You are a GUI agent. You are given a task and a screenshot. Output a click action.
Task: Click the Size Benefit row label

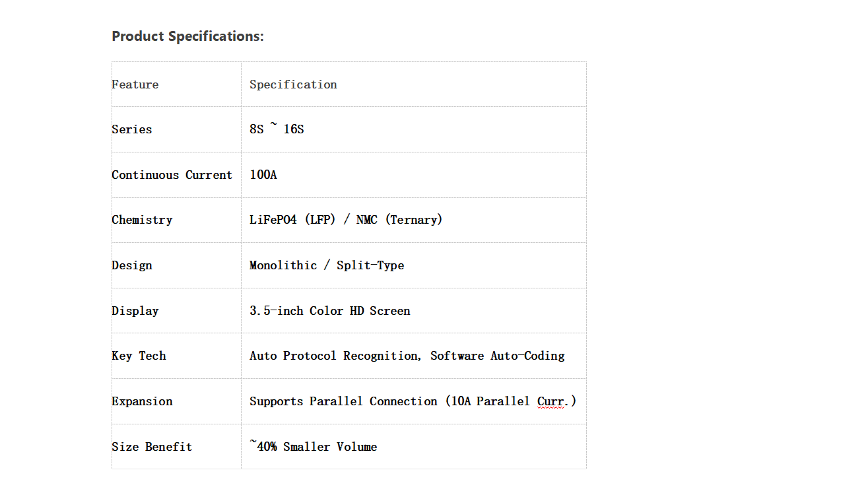(x=152, y=447)
